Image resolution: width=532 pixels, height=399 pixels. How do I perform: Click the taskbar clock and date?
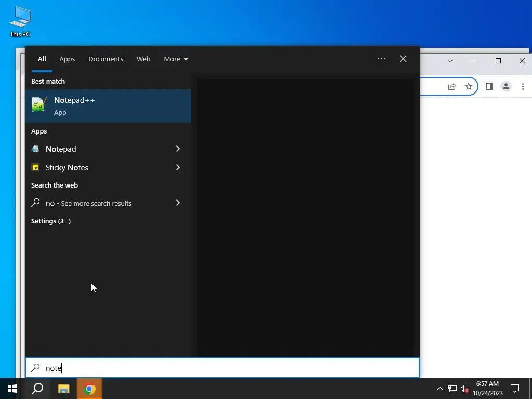(x=487, y=389)
